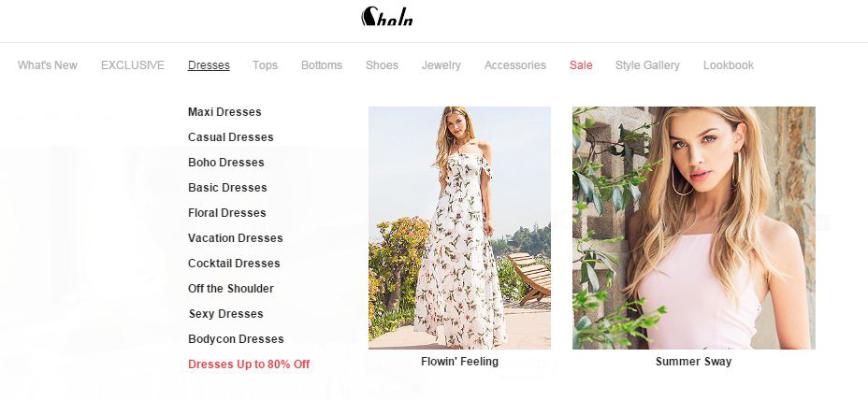This screenshot has width=868, height=400.
Task: Open the Accessories category
Action: tap(515, 65)
